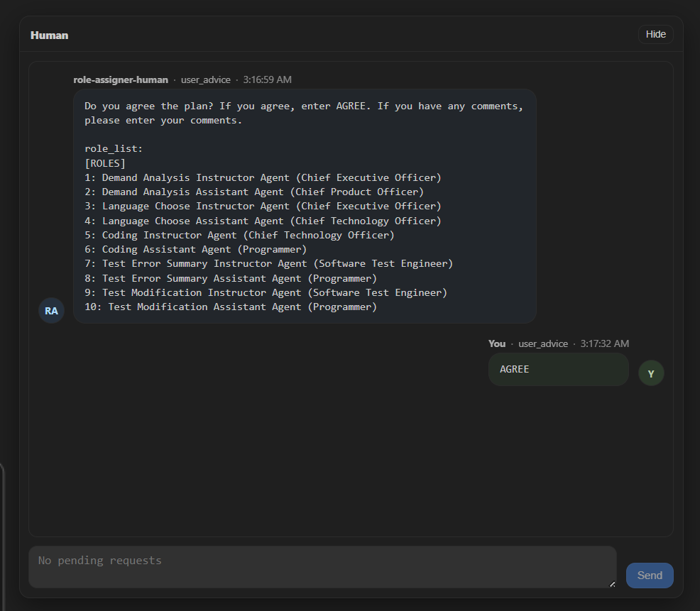Click the user_advice tag beside role-assigner-human
The height and width of the screenshot is (611, 700).
point(206,79)
